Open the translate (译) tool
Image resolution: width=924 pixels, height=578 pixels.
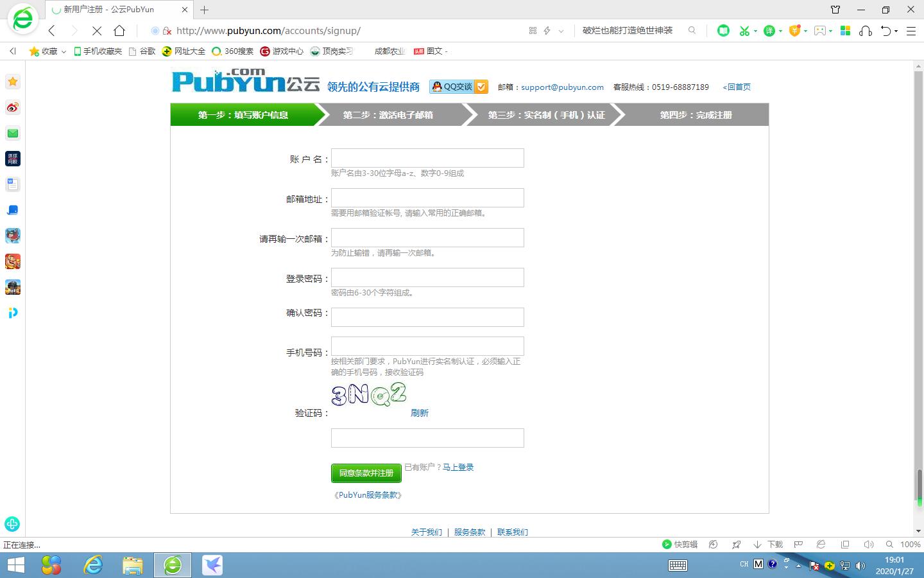point(769,30)
